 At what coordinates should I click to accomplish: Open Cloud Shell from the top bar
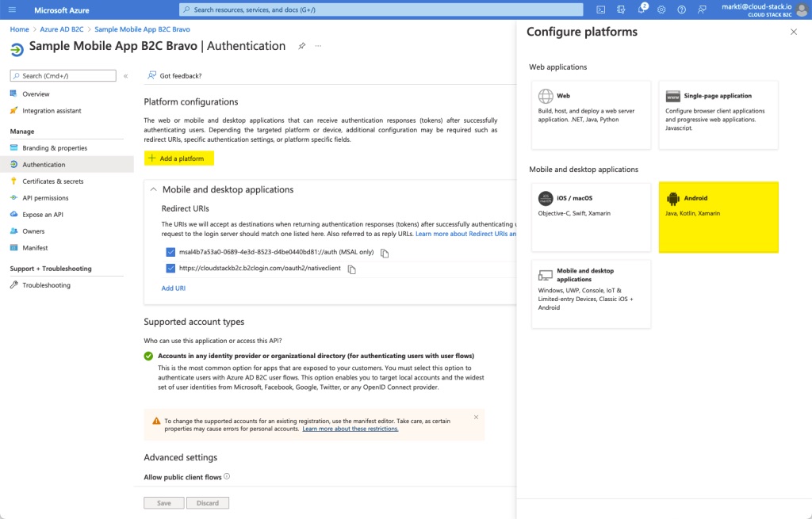(x=601, y=10)
